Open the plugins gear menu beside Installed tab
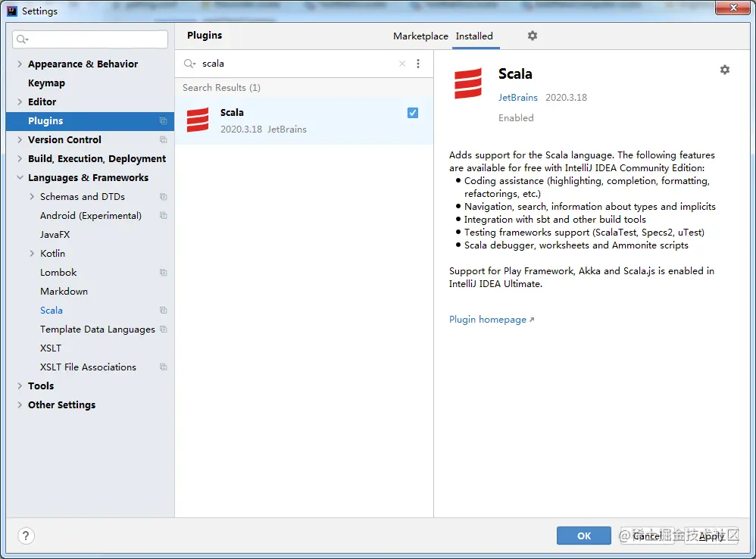This screenshot has height=559, width=756. (x=533, y=36)
